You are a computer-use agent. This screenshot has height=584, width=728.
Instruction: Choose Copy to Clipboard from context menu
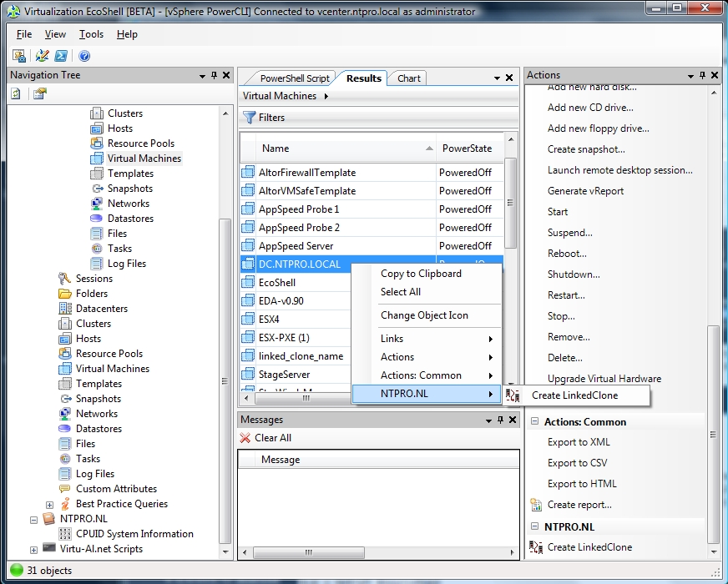pyautogui.click(x=421, y=274)
